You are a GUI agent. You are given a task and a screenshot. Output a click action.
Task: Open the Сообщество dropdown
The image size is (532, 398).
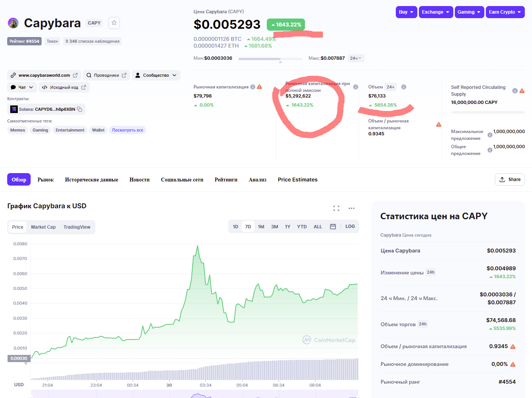156,75
